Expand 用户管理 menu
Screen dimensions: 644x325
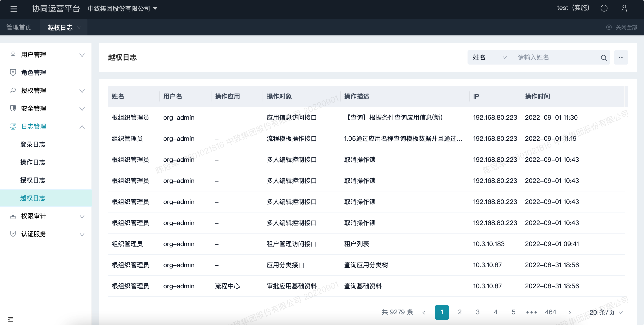[x=46, y=55]
